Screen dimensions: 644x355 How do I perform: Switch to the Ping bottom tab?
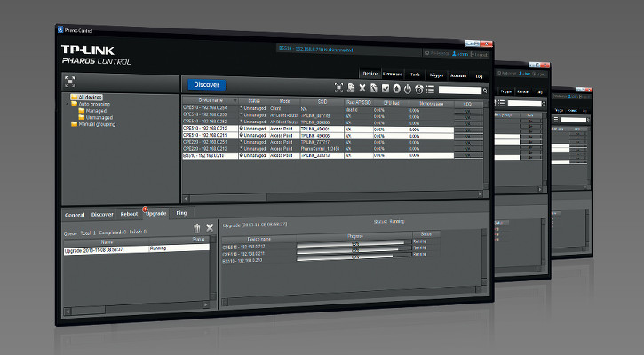[x=181, y=213]
